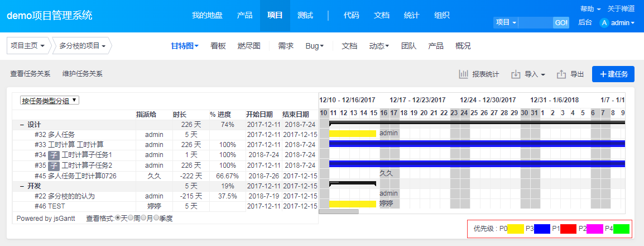Select the 周 view format radio button
The width and height of the screenshot is (644, 246).
pos(131,218)
